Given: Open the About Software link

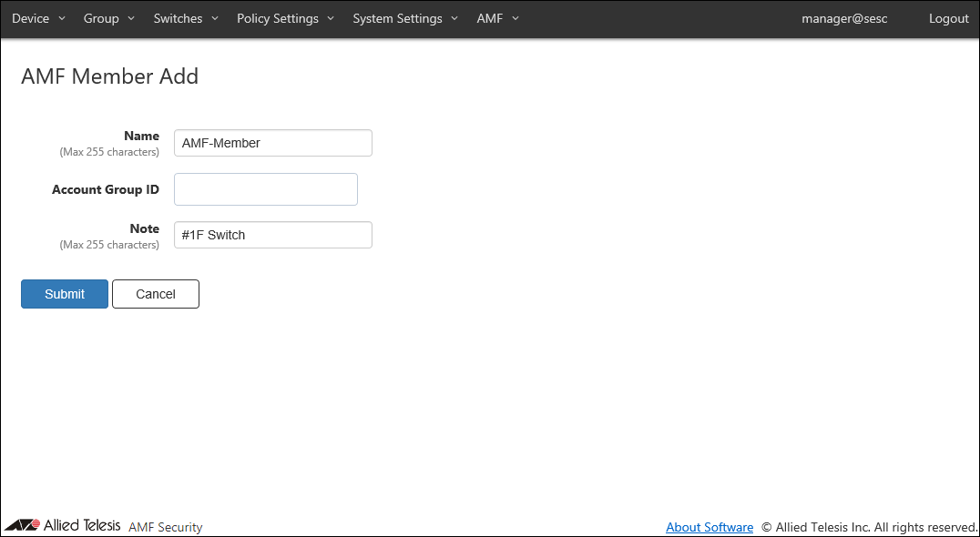Looking at the screenshot, I should (x=709, y=527).
